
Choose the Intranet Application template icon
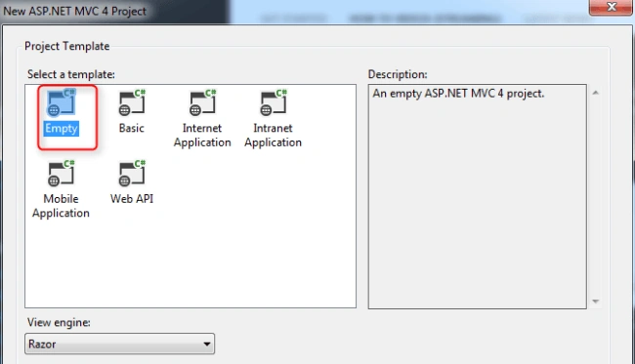(274, 102)
